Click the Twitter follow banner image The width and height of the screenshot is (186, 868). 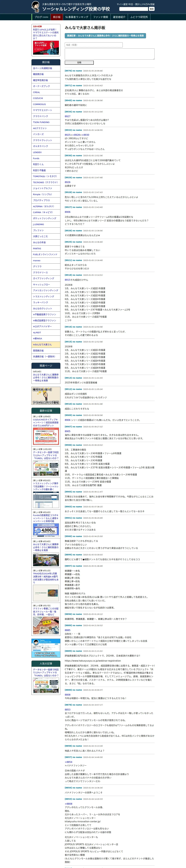46,648
